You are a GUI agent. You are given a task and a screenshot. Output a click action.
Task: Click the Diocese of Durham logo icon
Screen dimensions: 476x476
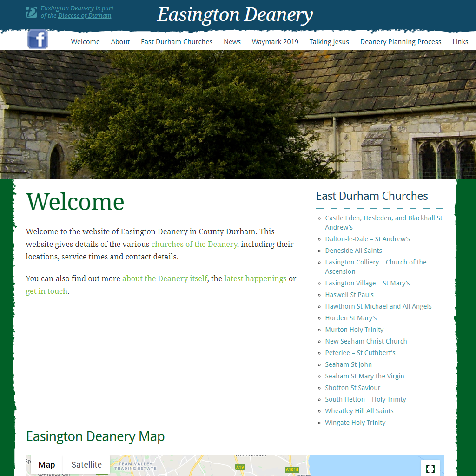pos(32,12)
